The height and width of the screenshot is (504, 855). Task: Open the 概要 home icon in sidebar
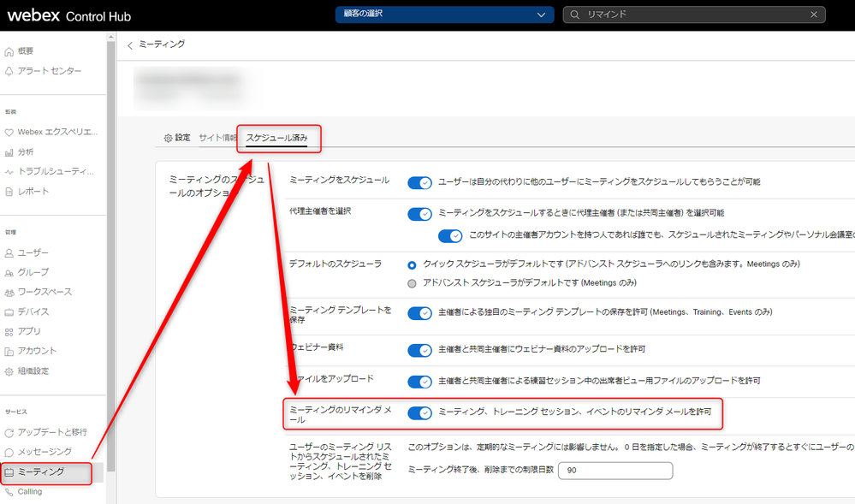click(9, 52)
